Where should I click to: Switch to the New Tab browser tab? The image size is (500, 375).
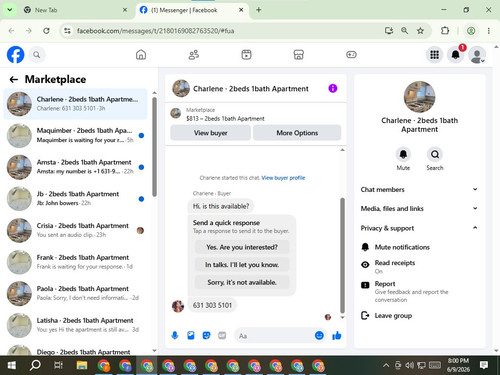(76, 10)
